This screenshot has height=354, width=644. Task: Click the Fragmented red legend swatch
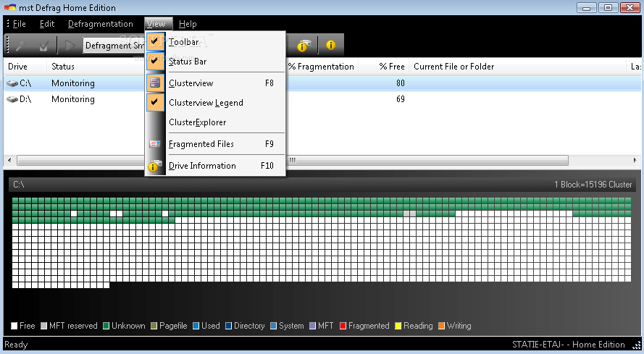point(343,326)
